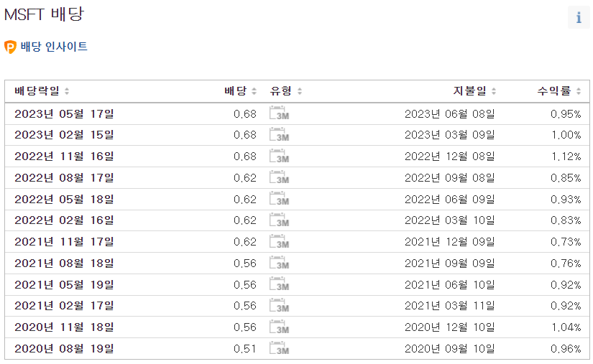Click payment date 2022년 03월 10일

[450, 220]
